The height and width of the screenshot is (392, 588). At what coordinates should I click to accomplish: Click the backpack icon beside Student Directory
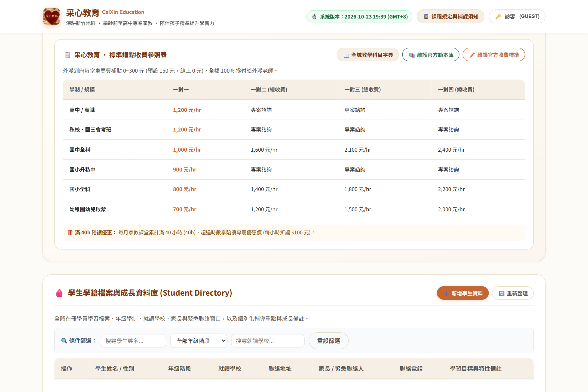[x=59, y=293]
